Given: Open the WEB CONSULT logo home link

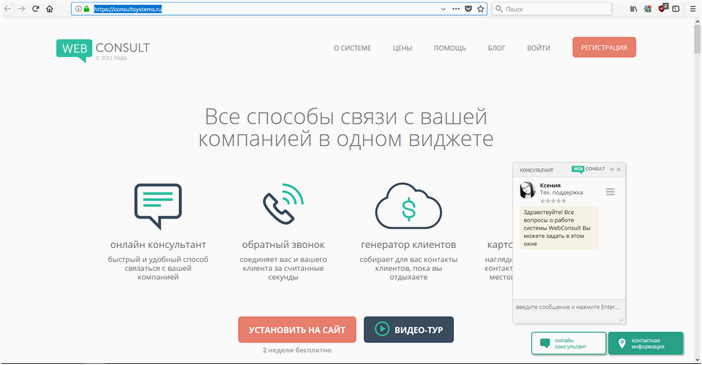Looking at the screenshot, I should [x=103, y=50].
